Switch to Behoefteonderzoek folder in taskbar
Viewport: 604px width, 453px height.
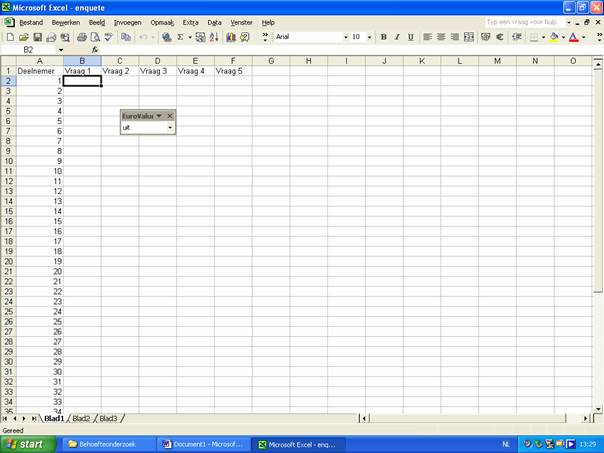point(108,444)
